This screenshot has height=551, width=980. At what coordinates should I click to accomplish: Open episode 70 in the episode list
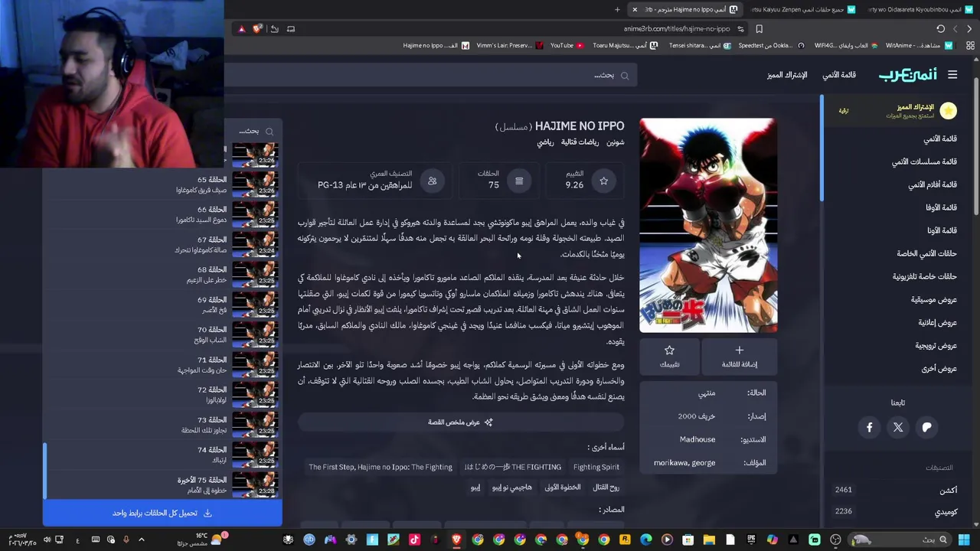click(x=162, y=334)
